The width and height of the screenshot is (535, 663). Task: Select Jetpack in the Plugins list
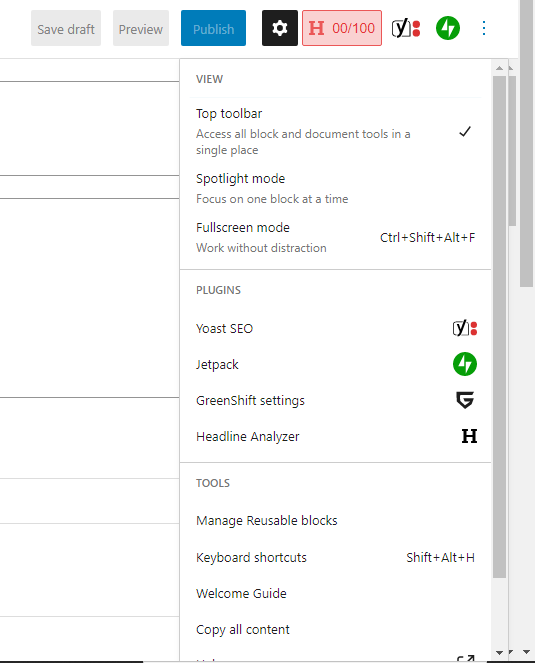click(336, 364)
